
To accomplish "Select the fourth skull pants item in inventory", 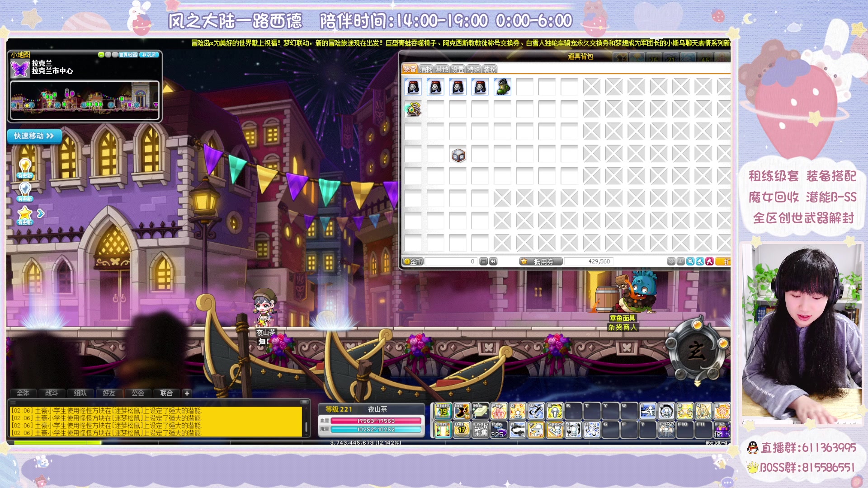I will (480, 87).
